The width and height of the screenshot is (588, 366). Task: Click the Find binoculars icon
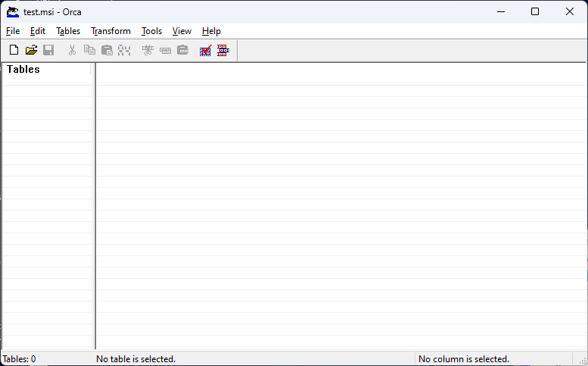pyautogui.click(x=124, y=50)
